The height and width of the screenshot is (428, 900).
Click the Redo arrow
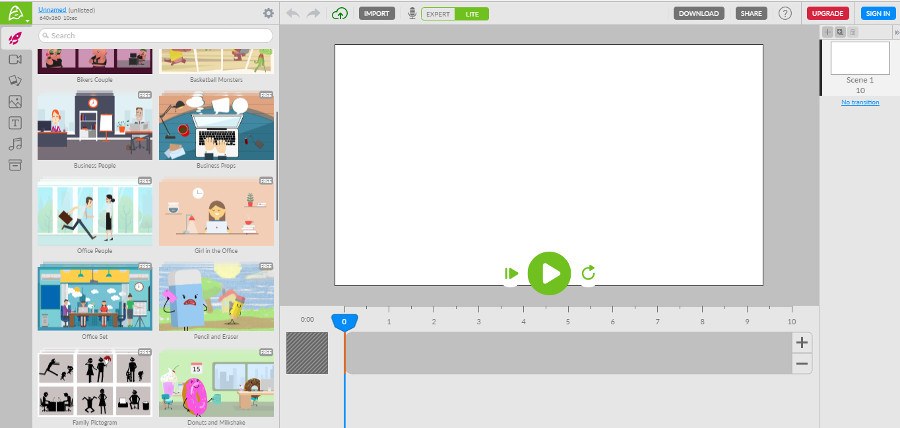click(313, 13)
